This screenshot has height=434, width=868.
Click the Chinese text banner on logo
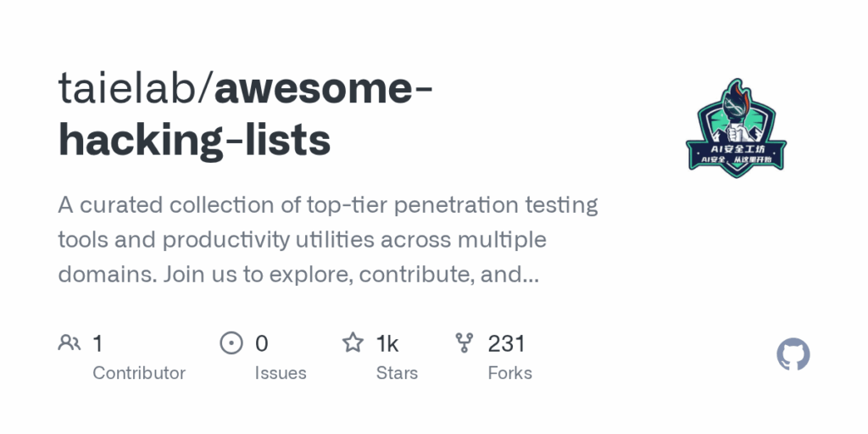click(737, 156)
